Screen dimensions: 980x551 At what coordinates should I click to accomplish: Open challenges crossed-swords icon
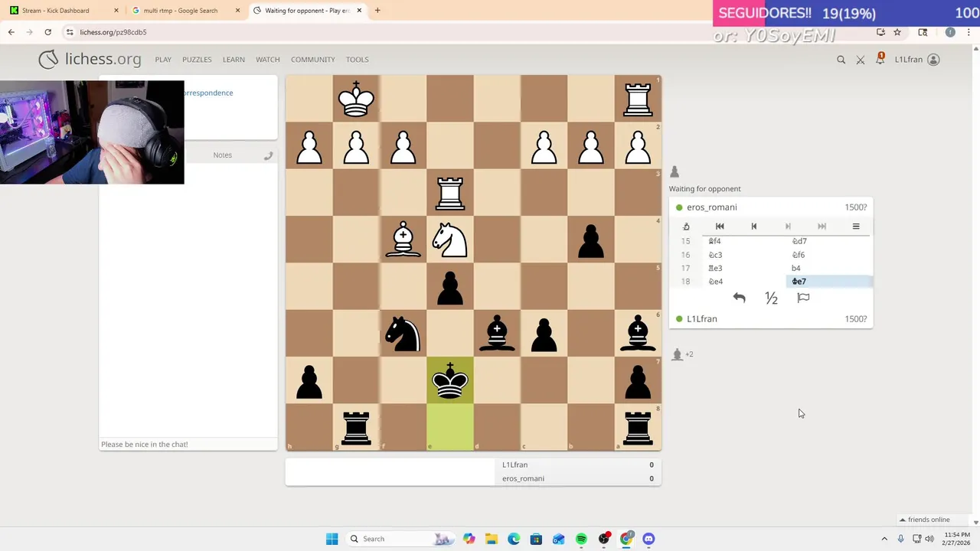pos(861,60)
